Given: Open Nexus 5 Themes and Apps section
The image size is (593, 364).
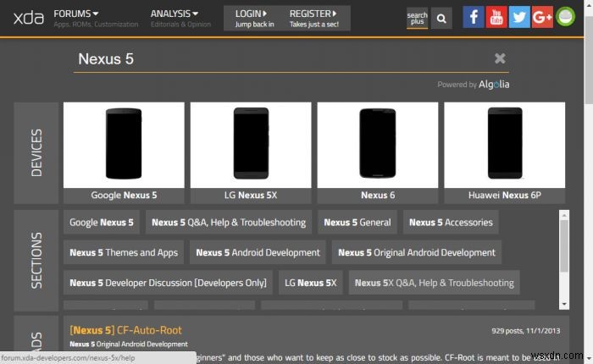Looking at the screenshot, I should (x=124, y=252).
